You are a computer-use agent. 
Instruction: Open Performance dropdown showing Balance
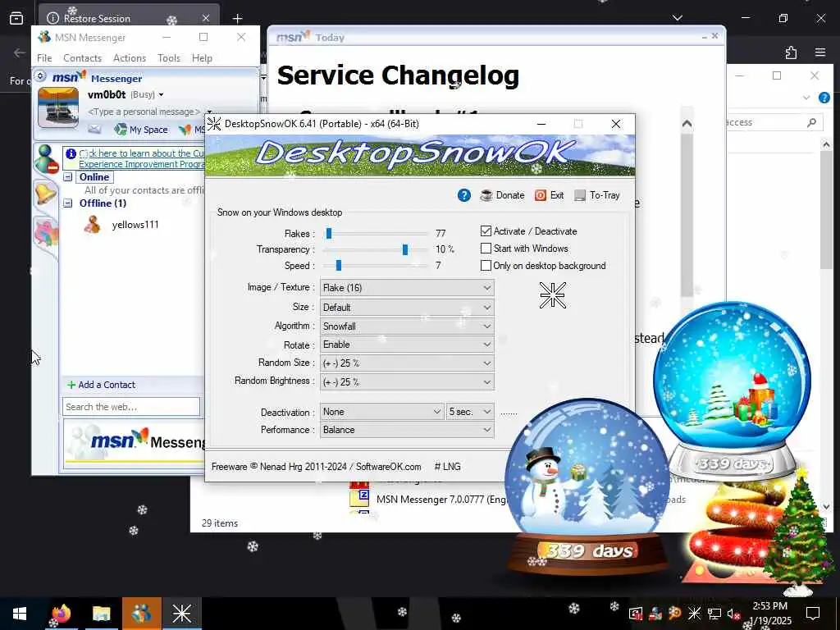pos(407,430)
